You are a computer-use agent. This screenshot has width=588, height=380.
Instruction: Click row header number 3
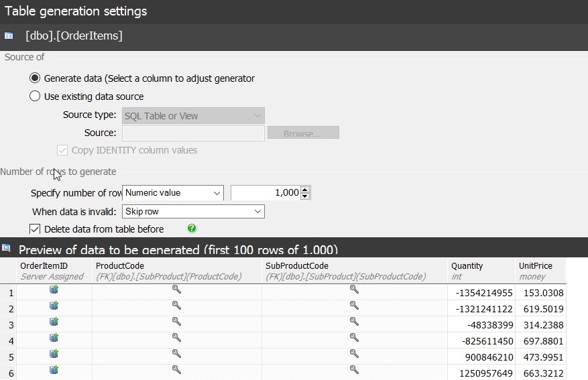8,324
